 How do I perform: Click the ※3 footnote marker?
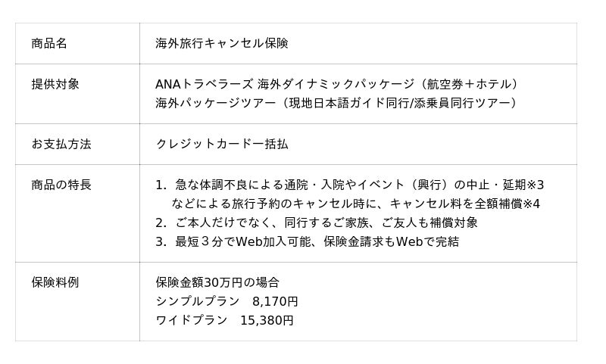pyautogui.click(x=536, y=185)
